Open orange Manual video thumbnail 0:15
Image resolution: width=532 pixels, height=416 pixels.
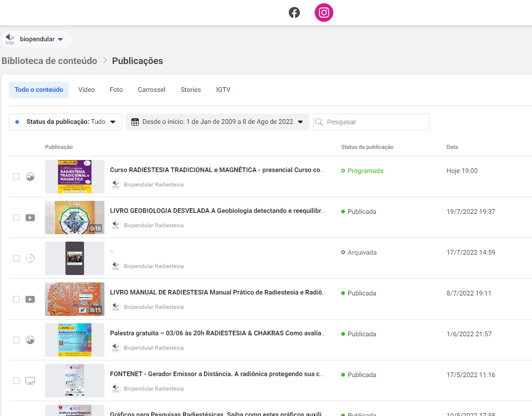[x=75, y=299]
